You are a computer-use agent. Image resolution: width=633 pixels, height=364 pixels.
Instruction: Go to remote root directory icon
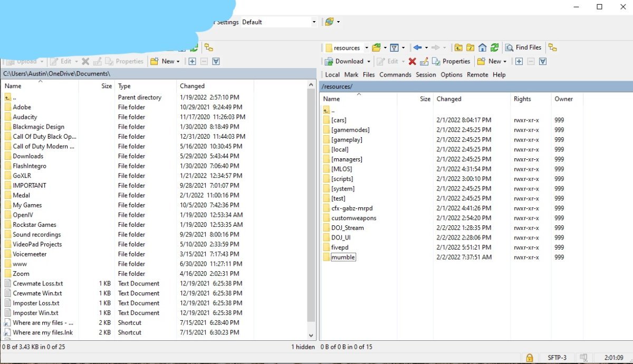[x=470, y=47]
